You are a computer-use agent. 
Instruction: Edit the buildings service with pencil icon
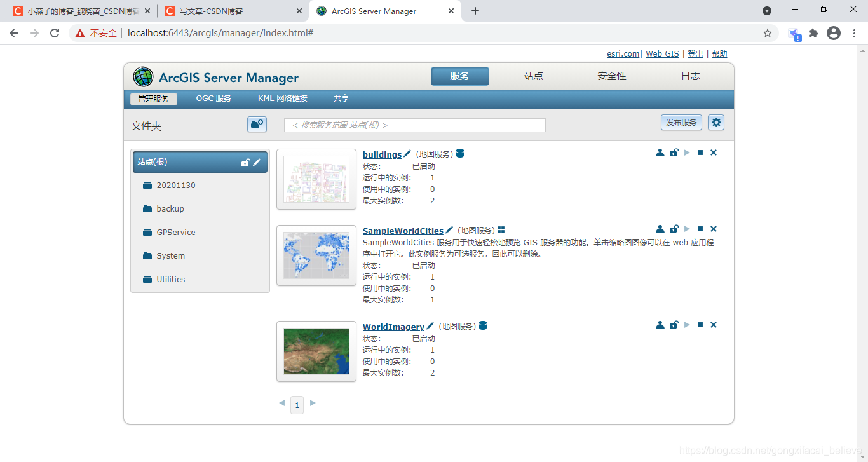[407, 154]
